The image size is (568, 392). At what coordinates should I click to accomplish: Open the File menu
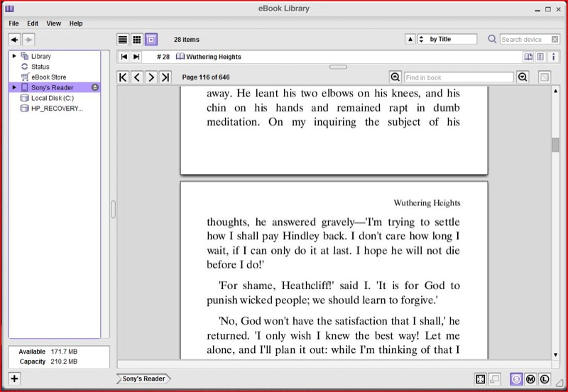click(13, 23)
